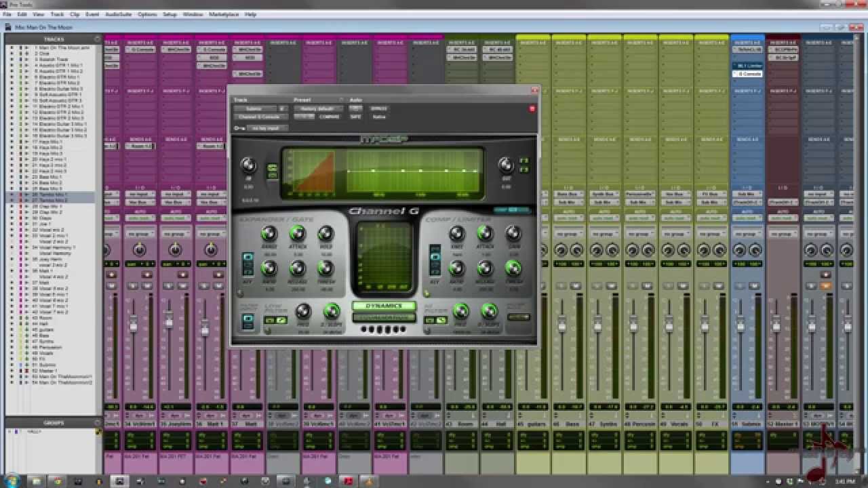Click the Expander/Gate Release knob
The width and height of the screenshot is (868, 488).
click(298, 268)
